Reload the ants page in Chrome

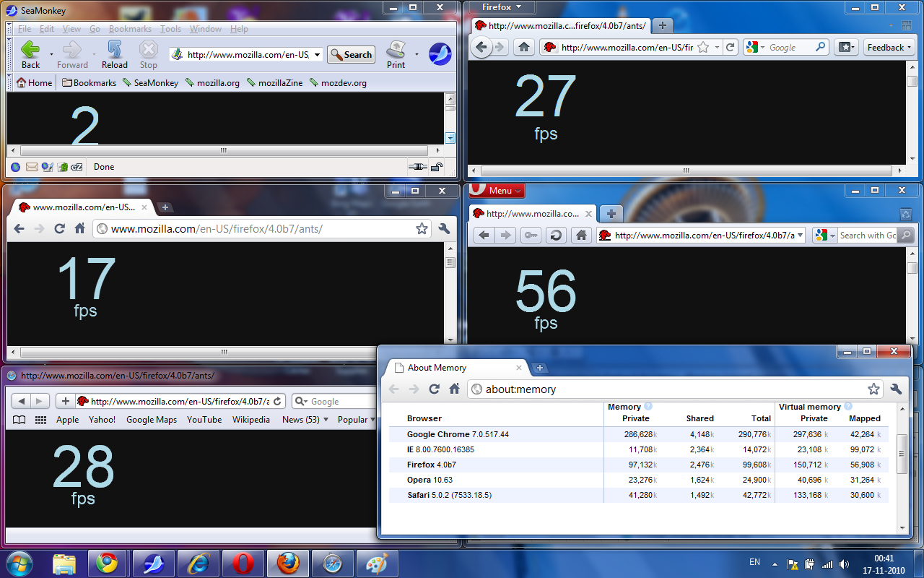[x=59, y=229]
